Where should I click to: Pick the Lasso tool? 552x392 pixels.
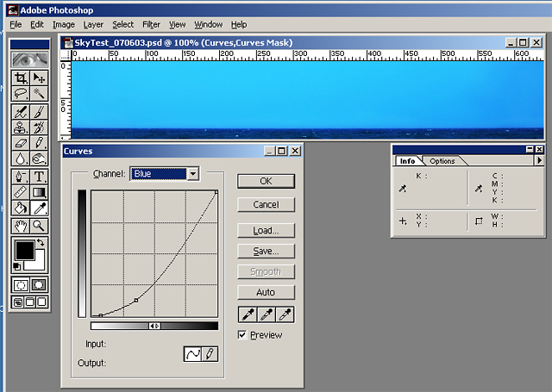click(20, 93)
